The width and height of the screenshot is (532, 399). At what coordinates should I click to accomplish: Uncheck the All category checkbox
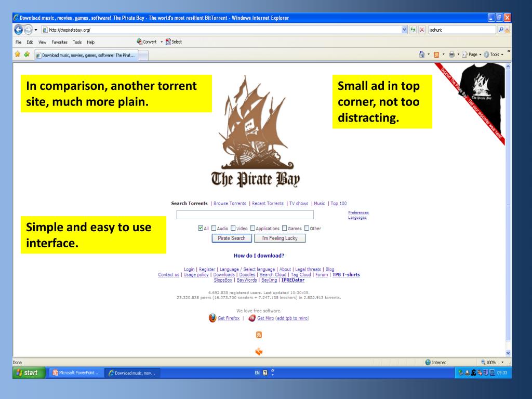point(201,228)
